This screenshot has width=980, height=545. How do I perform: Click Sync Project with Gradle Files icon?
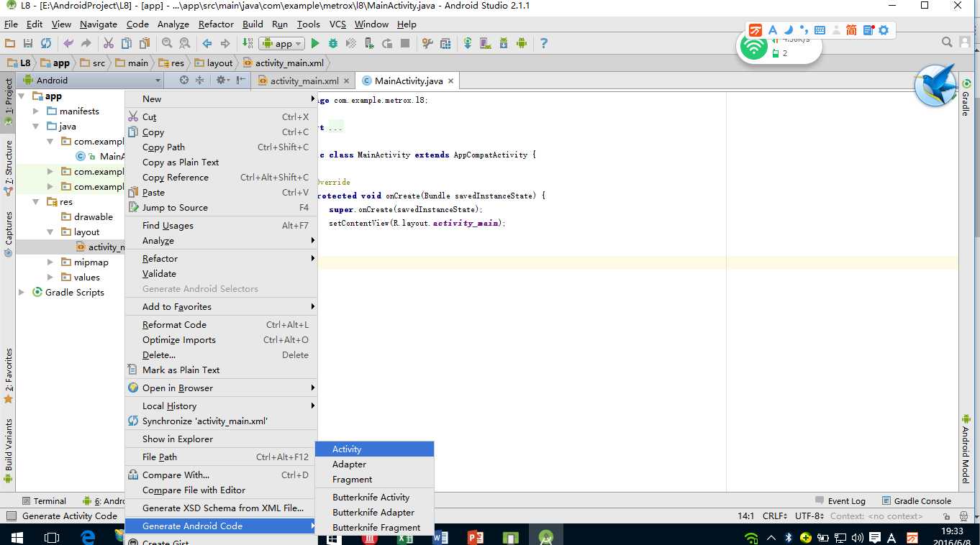[x=468, y=43]
